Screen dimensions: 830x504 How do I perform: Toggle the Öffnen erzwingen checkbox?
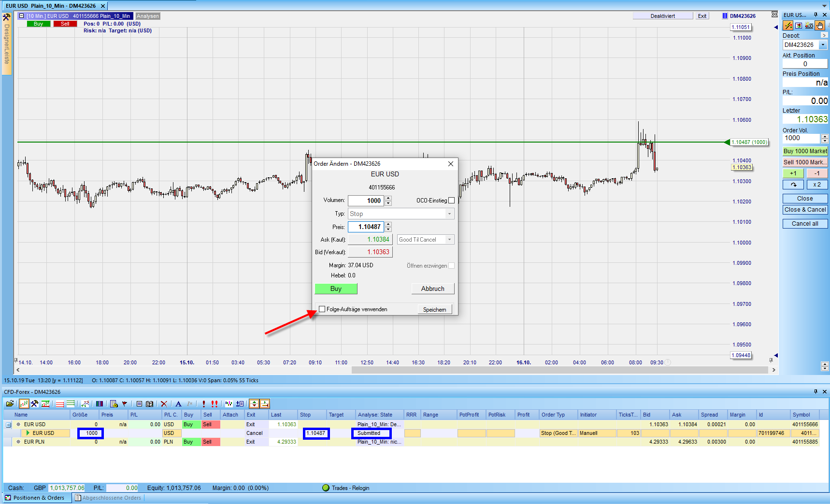[x=451, y=266]
